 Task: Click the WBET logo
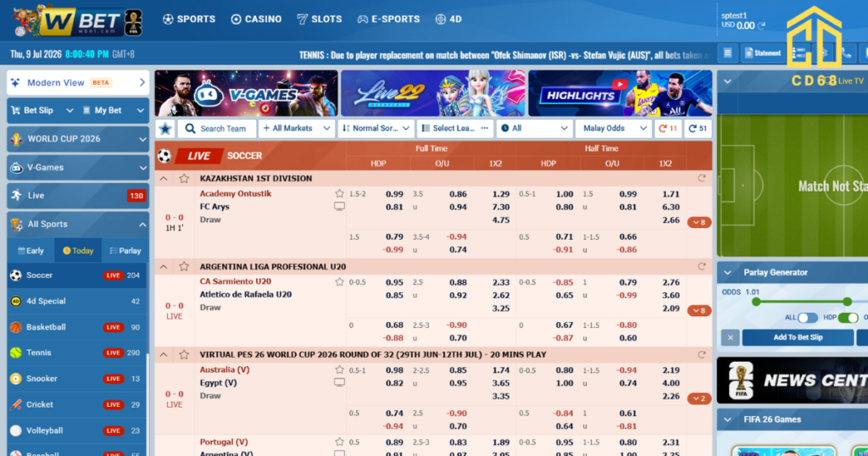click(77, 20)
